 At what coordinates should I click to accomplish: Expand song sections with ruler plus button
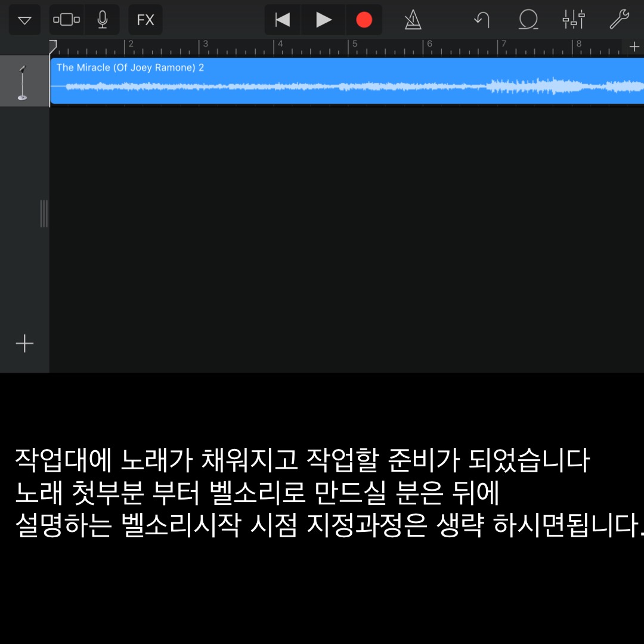click(634, 47)
